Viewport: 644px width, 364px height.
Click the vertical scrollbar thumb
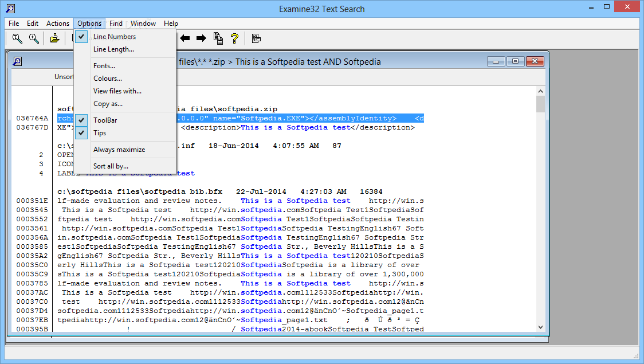540,104
